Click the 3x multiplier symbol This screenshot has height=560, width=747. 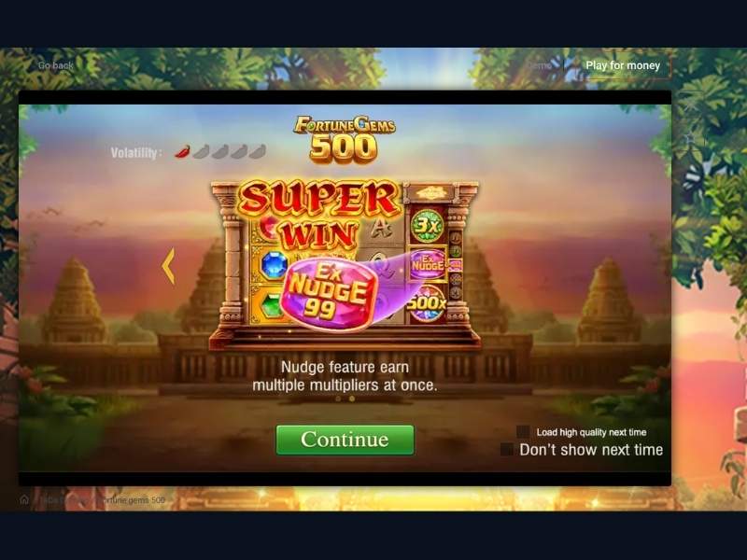point(427,225)
